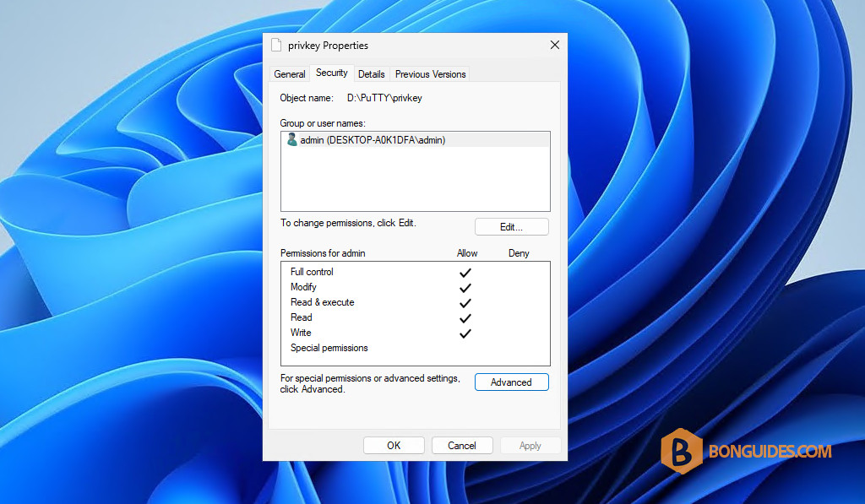Switch to the General tab
Viewport: 865px width, 504px height.
pyautogui.click(x=289, y=74)
